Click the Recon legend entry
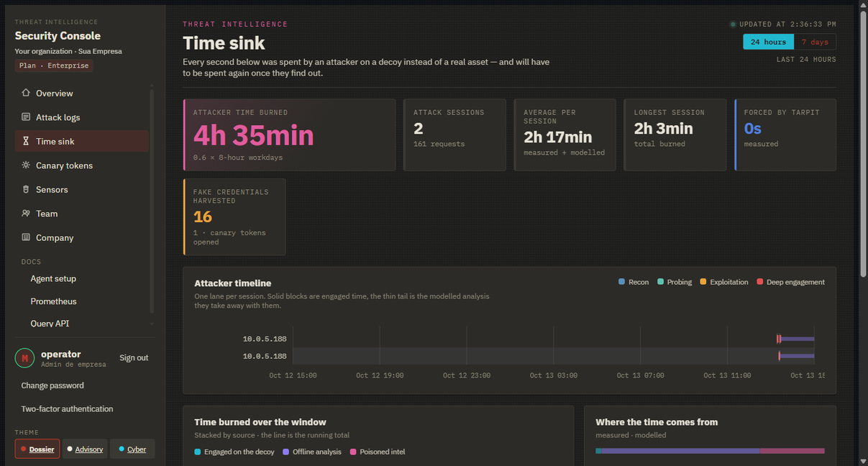 pyautogui.click(x=633, y=282)
